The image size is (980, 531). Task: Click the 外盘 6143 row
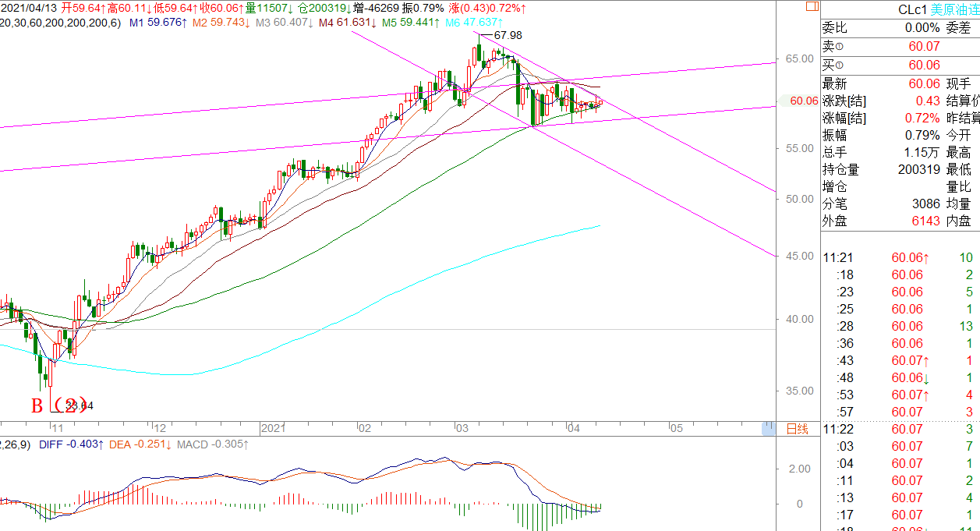click(x=900, y=221)
